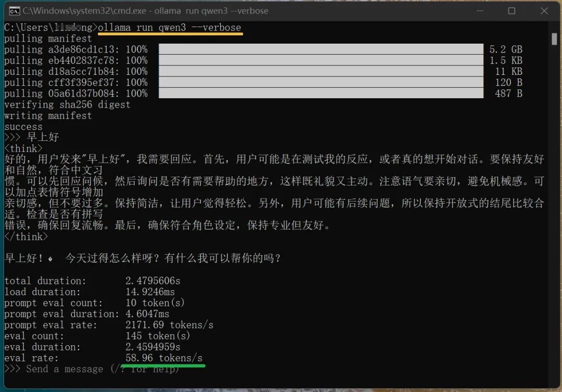Maximize the cmd.exe window
562x392 pixels.
(512, 11)
